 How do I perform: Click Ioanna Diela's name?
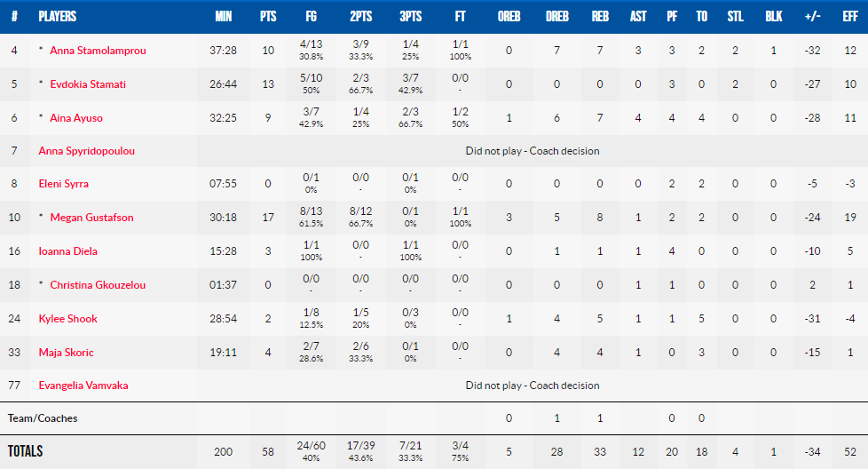[68, 250]
